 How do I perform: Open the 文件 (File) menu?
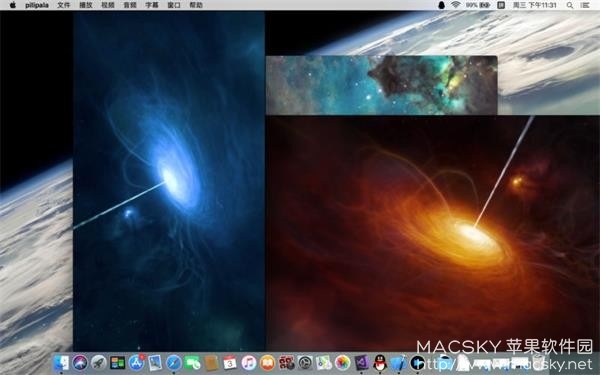point(64,5)
